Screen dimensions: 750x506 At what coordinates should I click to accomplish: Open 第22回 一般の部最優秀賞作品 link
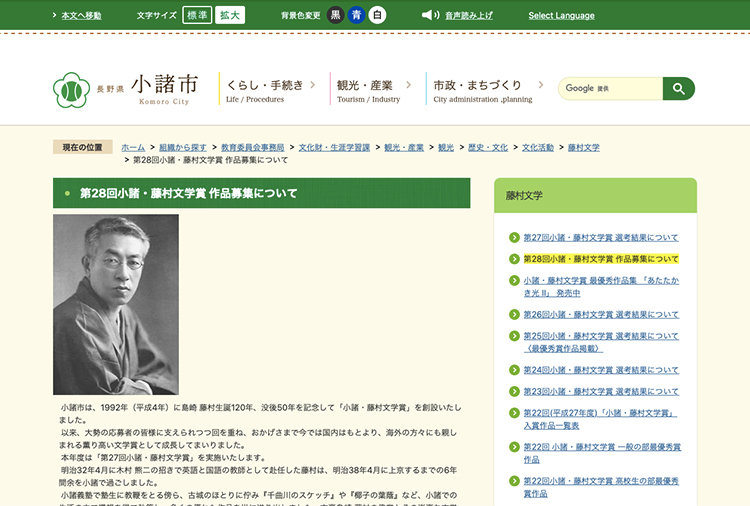(602, 453)
